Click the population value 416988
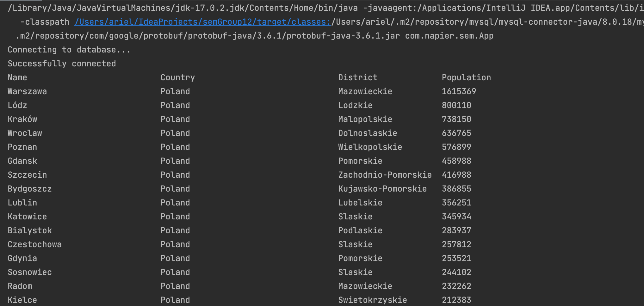The width and height of the screenshot is (644, 306). click(456, 175)
